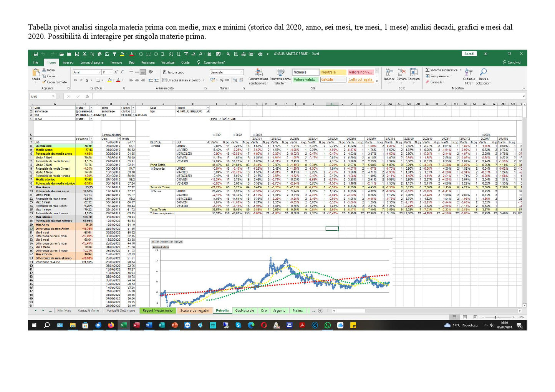
Task: Open the Name Box dropdown
Action: [x=53, y=96]
